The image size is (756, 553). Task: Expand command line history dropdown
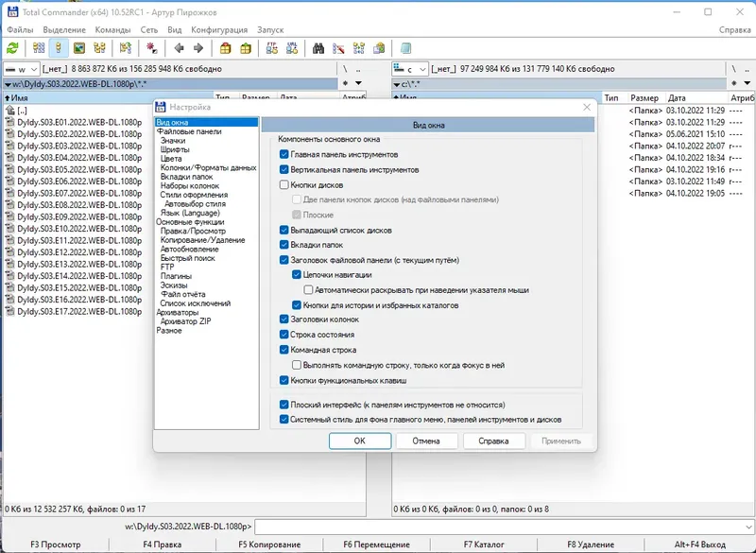(748, 527)
